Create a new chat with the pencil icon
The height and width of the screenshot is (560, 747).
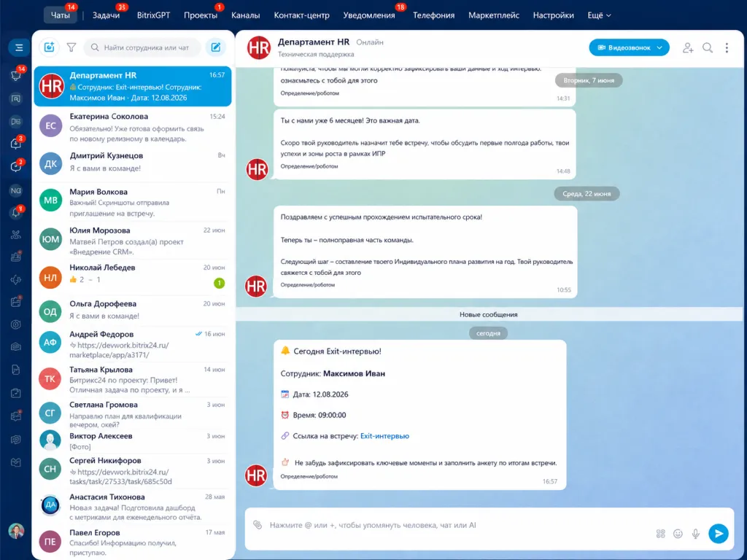click(x=216, y=47)
